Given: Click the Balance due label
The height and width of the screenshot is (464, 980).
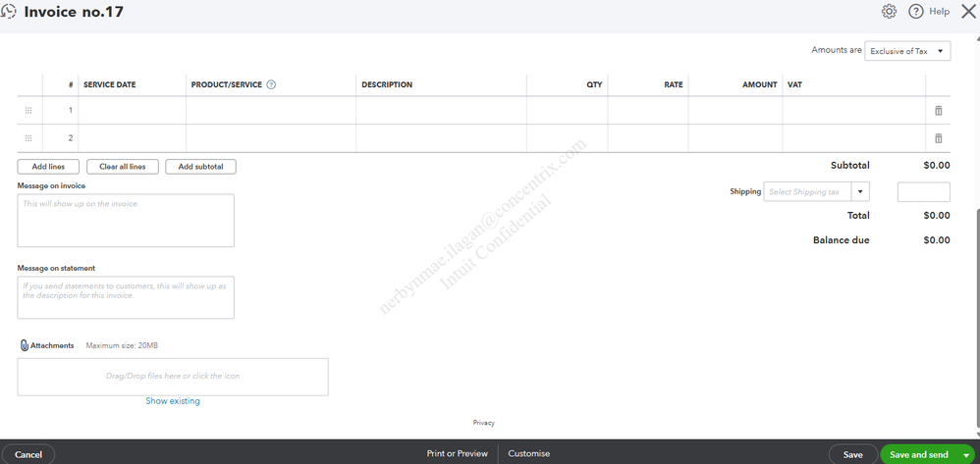Looking at the screenshot, I should pyautogui.click(x=841, y=240).
